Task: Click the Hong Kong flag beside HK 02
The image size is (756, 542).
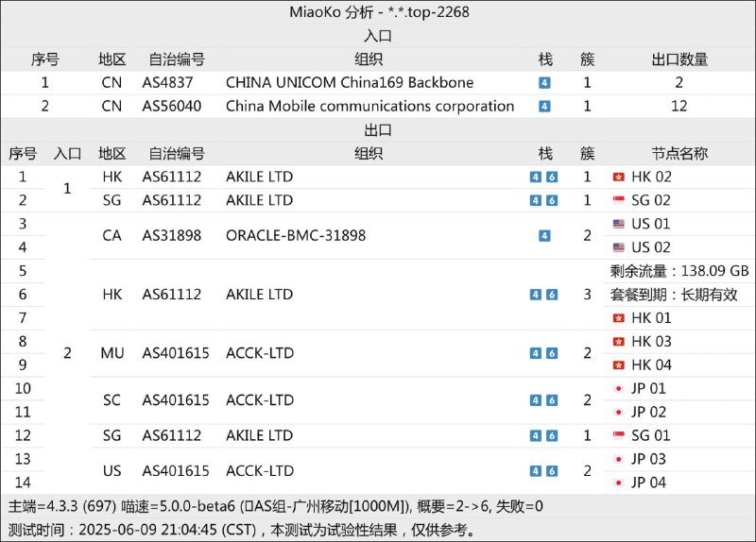Action: (619, 177)
